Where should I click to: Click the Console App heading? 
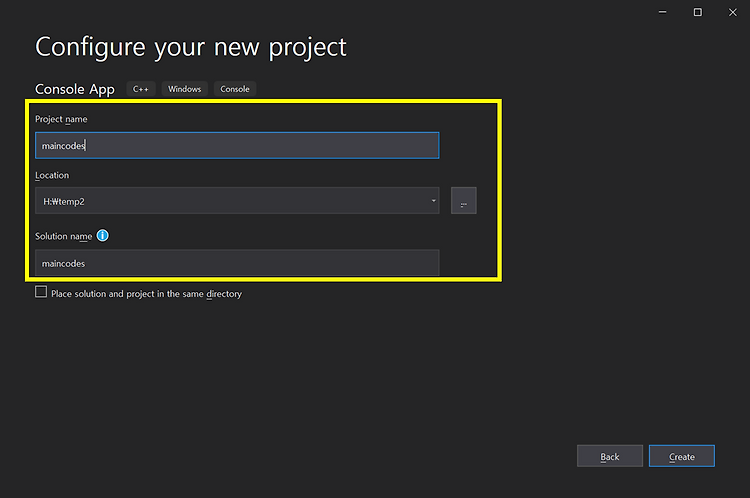tap(75, 89)
